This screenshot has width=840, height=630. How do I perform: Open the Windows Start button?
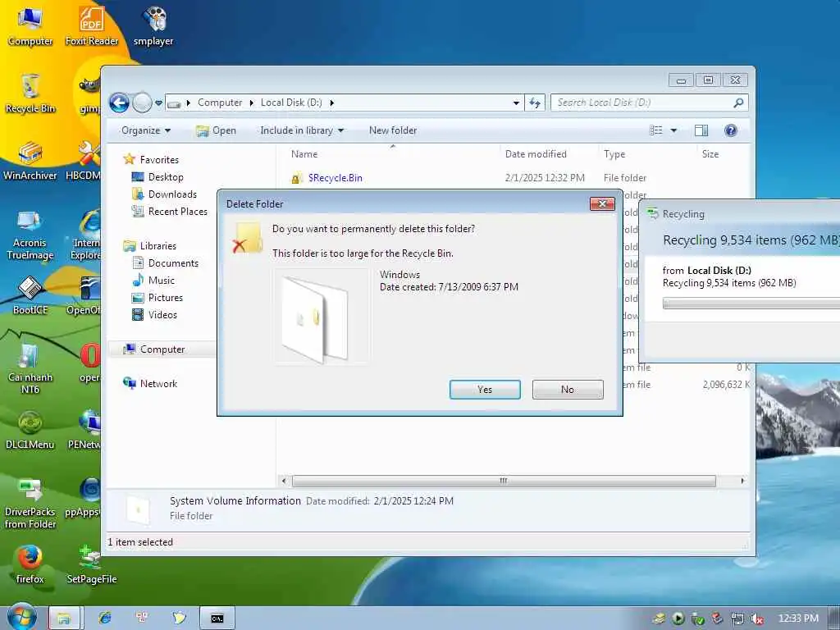[21, 617]
